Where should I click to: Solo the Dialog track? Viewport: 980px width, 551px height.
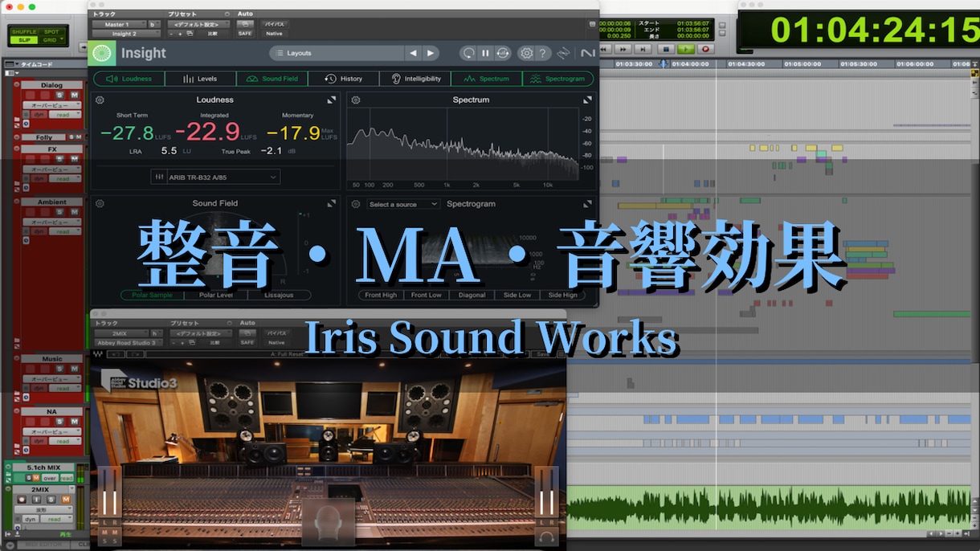[x=59, y=95]
